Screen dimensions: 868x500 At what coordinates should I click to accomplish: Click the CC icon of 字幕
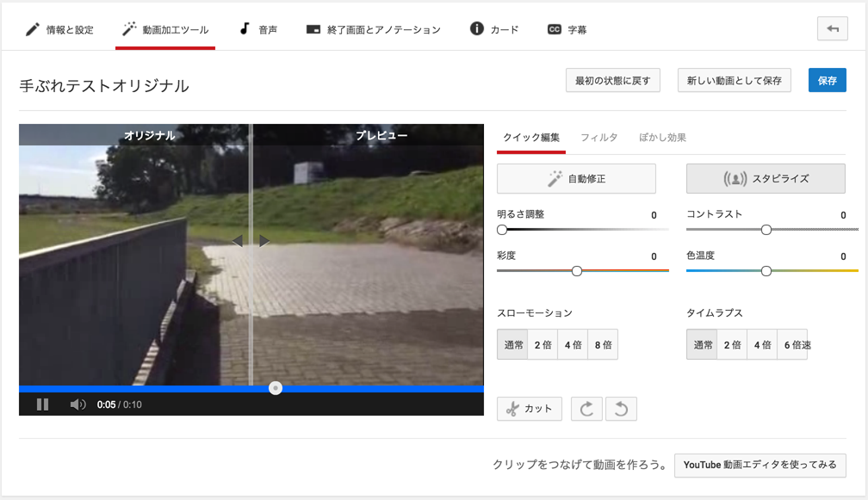pos(555,29)
